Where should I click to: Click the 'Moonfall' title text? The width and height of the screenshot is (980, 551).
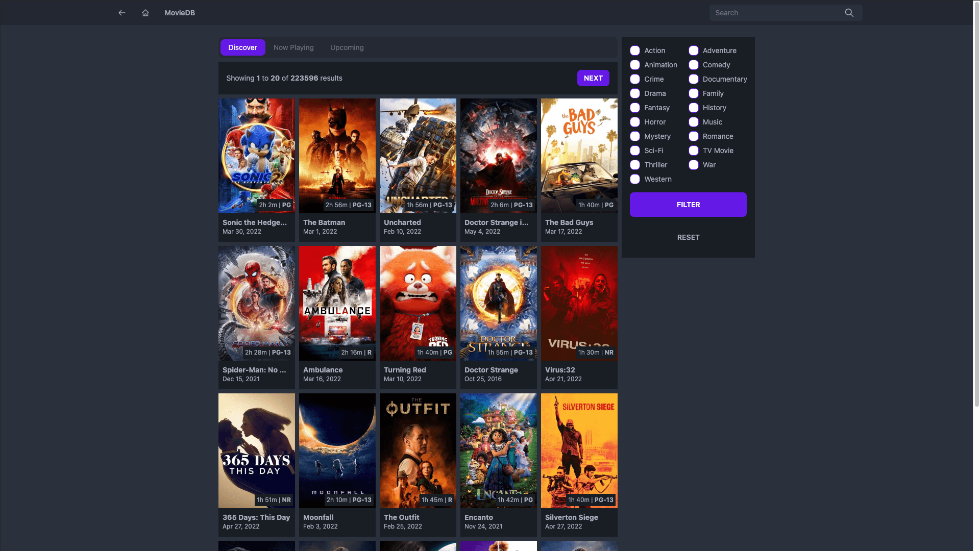point(318,517)
